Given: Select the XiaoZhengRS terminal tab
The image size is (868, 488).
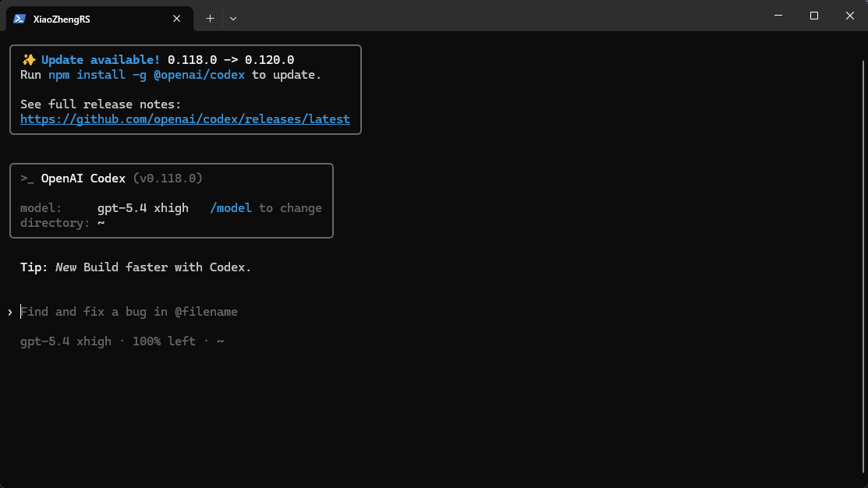Looking at the screenshot, I should click(x=100, y=19).
